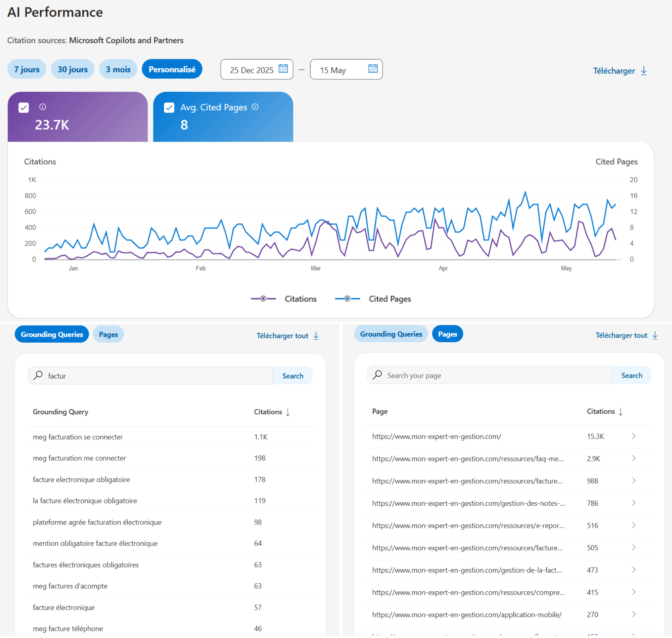Select the 7 jours range
The width and height of the screenshot is (672, 638).
pyautogui.click(x=27, y=69)
